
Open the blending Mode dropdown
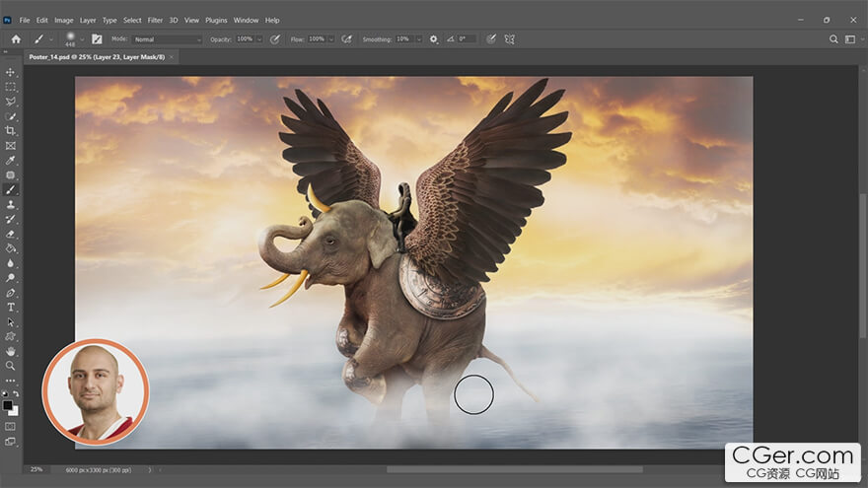pyautogui.click(x=168, y=39)
